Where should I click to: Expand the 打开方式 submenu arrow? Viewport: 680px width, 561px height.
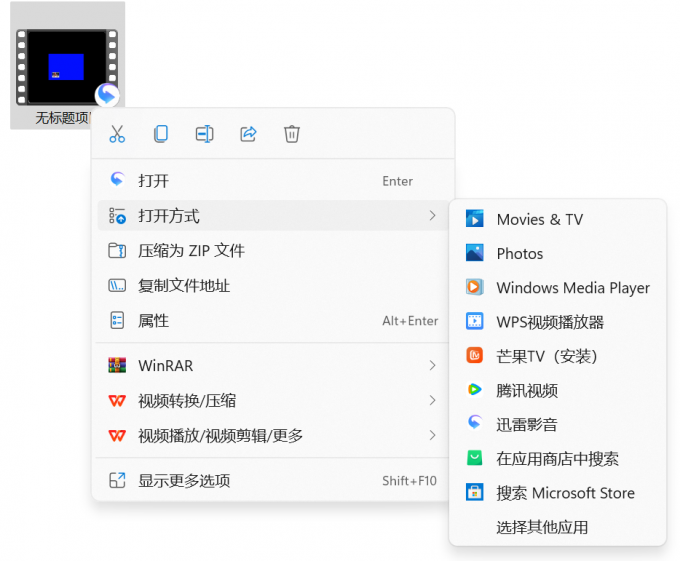pyautogui.click(x=432, y=216)
